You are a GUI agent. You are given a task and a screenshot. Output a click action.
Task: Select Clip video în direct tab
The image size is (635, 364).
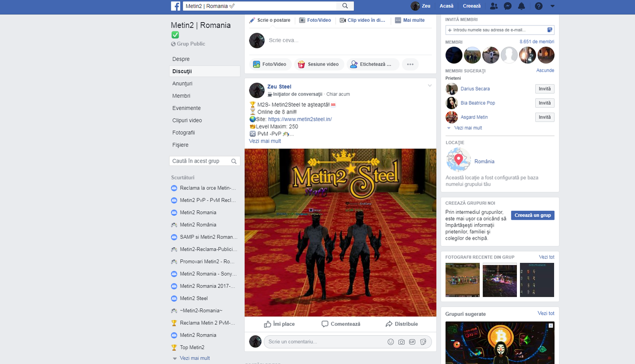point(363,20)
